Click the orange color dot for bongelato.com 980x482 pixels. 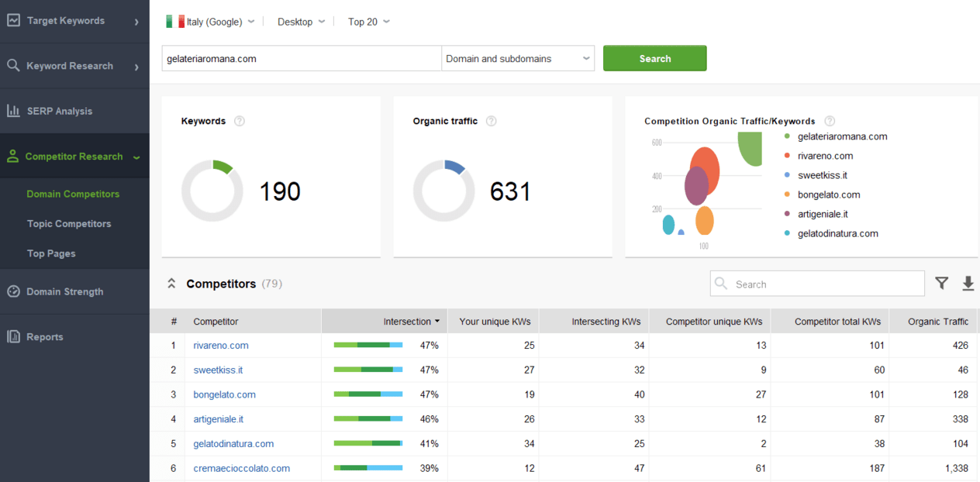(786, 195)
